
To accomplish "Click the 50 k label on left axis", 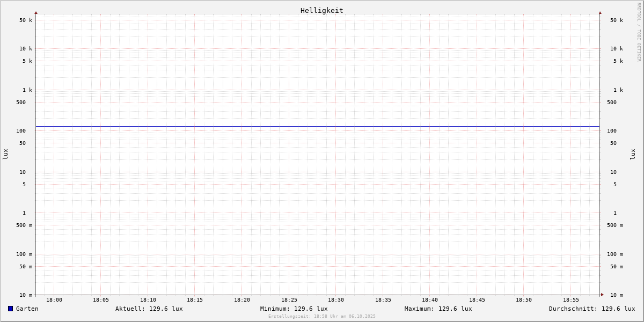I will click(x=26, y=20).
